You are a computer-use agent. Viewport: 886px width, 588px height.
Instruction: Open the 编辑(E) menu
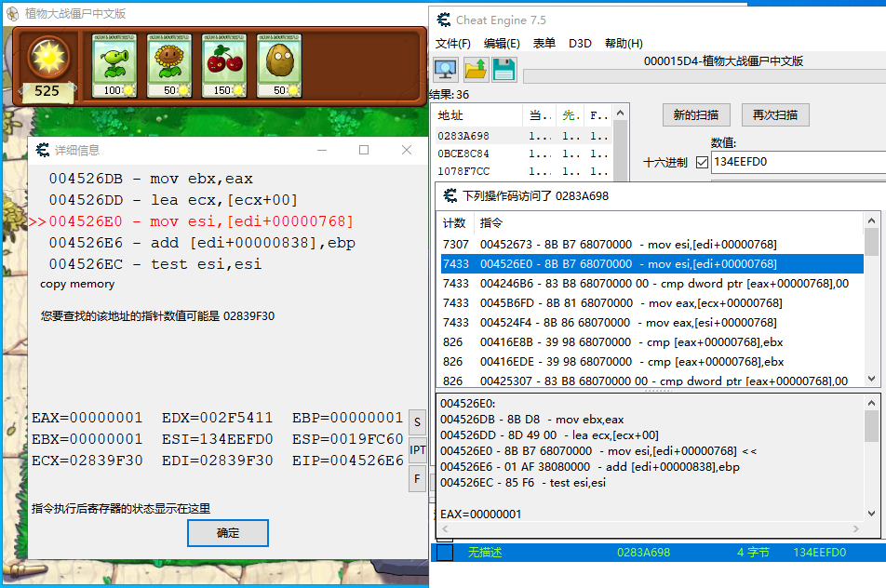pyautogui.click(x=502, y=44)
